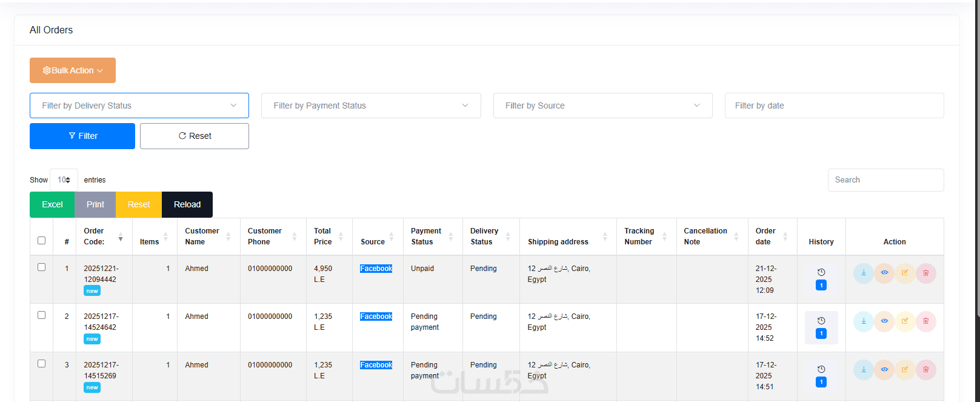Download the order 20251221-12094442 invoice
Viewport: 980px width, 402px height.
[863, 273]
